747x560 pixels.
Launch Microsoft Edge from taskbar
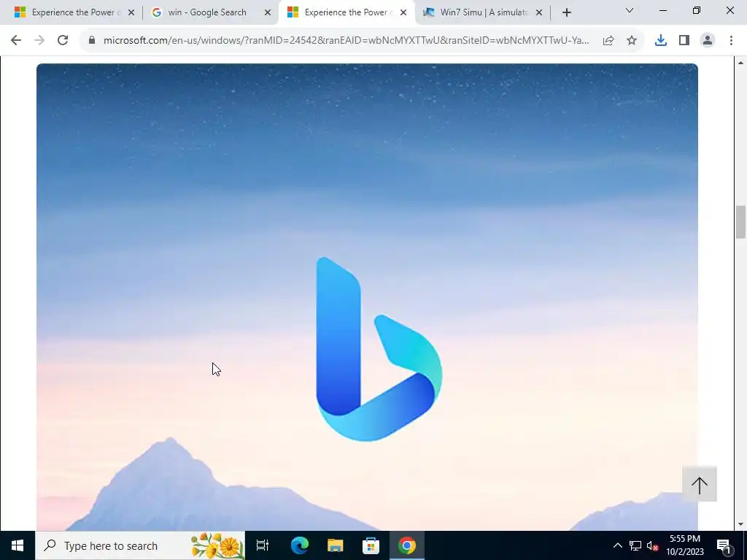(x=300, y=545)
